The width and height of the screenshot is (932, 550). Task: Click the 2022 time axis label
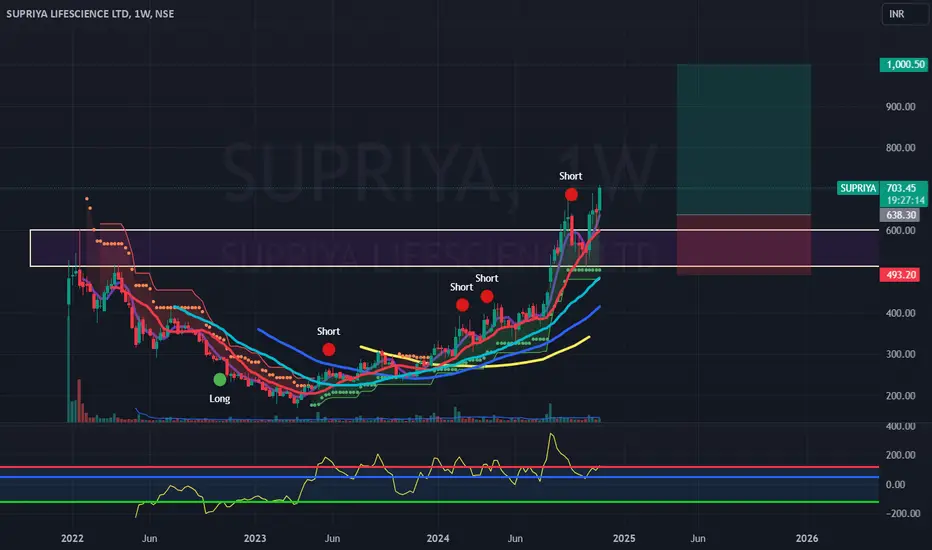[73, 538]
